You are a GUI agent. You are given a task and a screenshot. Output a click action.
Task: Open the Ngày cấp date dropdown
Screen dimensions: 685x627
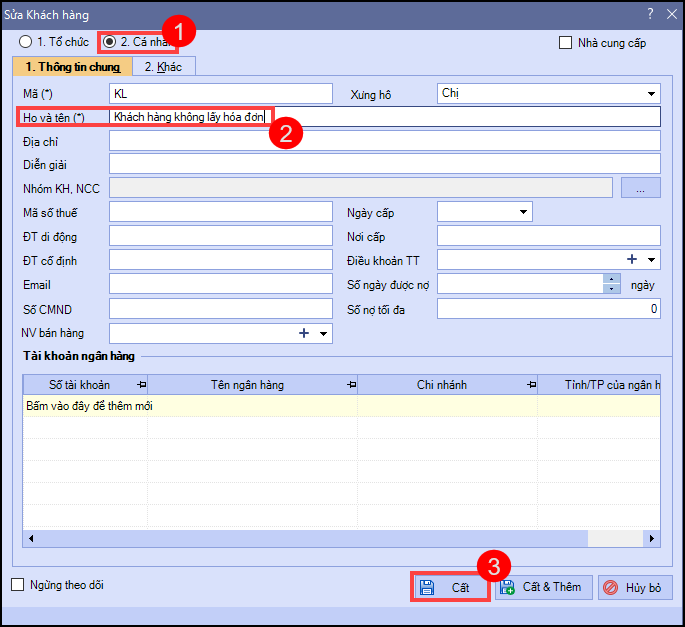pyautogui.click(x=523, y=212)
